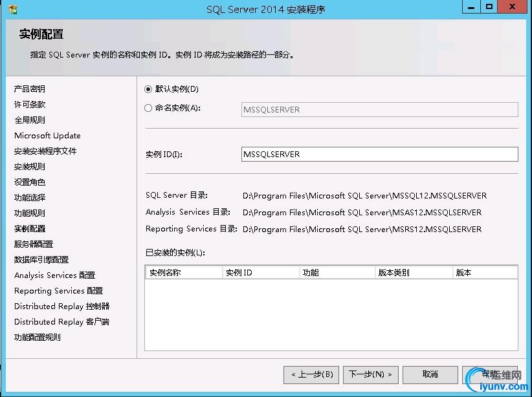Screen dimensions: 532x397
Task: Open the 产品密钥 step
Action: (x=30, y=89)
